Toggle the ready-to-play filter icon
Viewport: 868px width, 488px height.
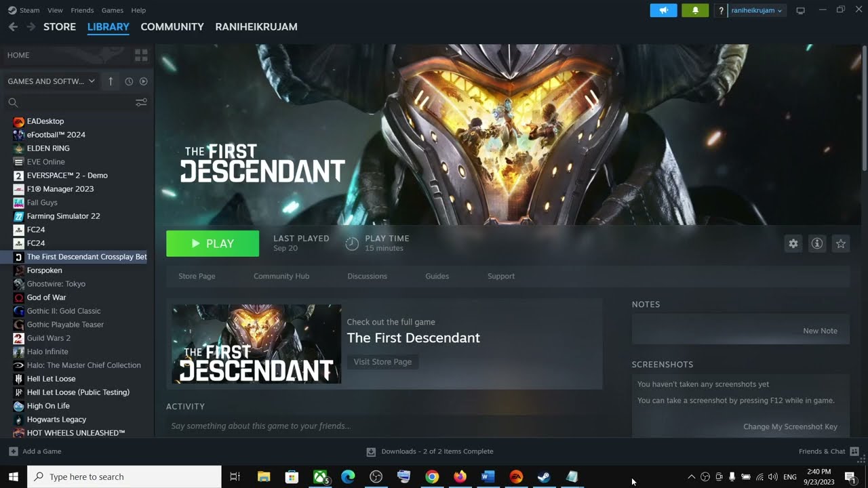click(143, 81)
